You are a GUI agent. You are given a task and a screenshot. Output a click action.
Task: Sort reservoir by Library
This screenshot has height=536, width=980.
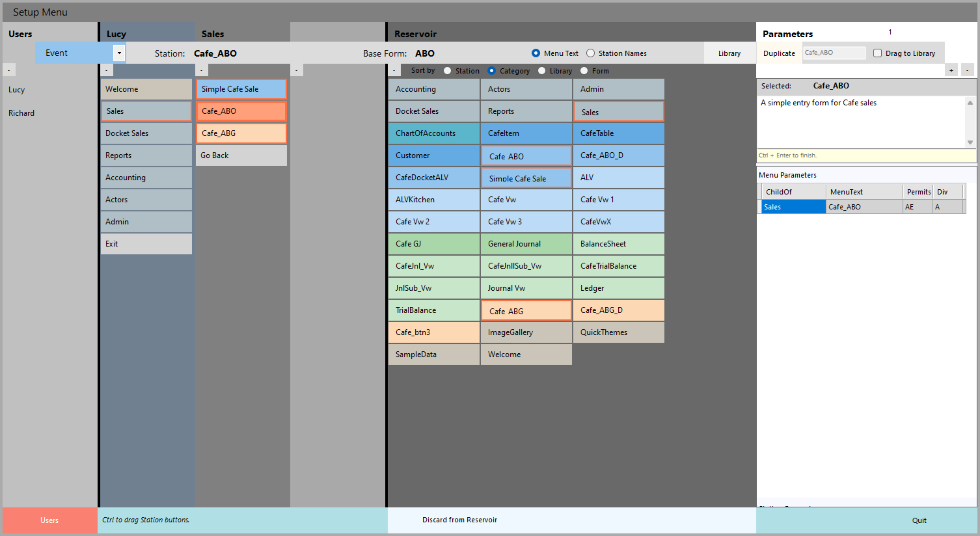point(542,71)
